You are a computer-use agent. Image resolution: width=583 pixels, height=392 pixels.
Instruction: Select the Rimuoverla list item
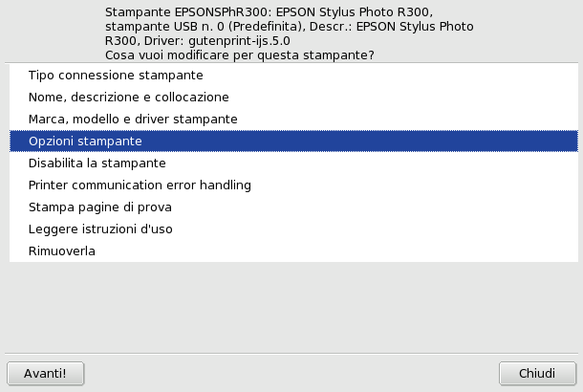62,250
